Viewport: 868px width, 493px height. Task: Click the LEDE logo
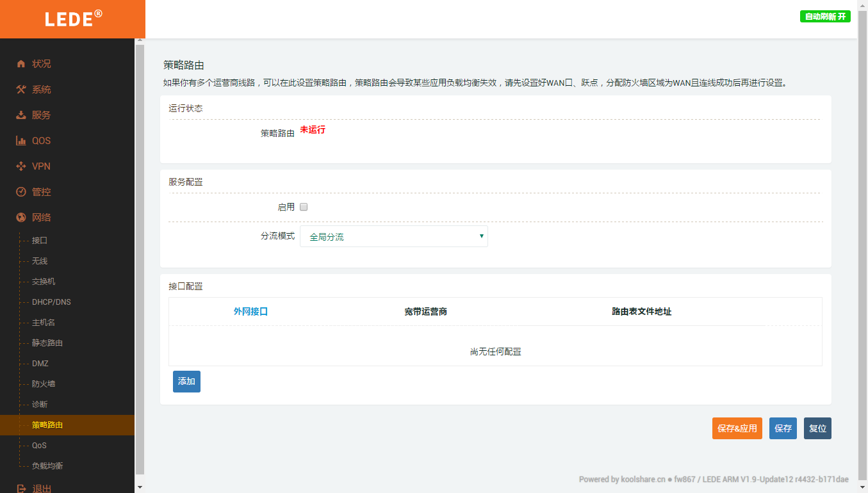tap(72, 19)
